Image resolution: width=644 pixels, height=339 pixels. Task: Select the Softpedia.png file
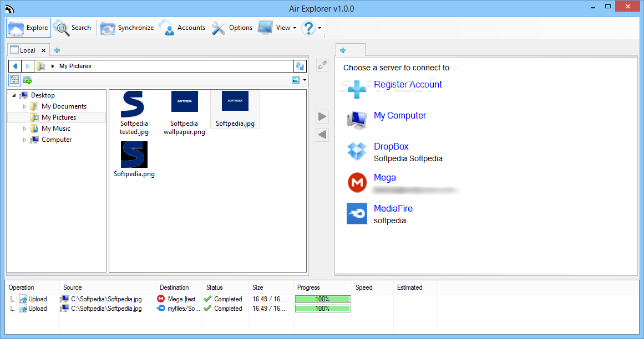(134, 160)
